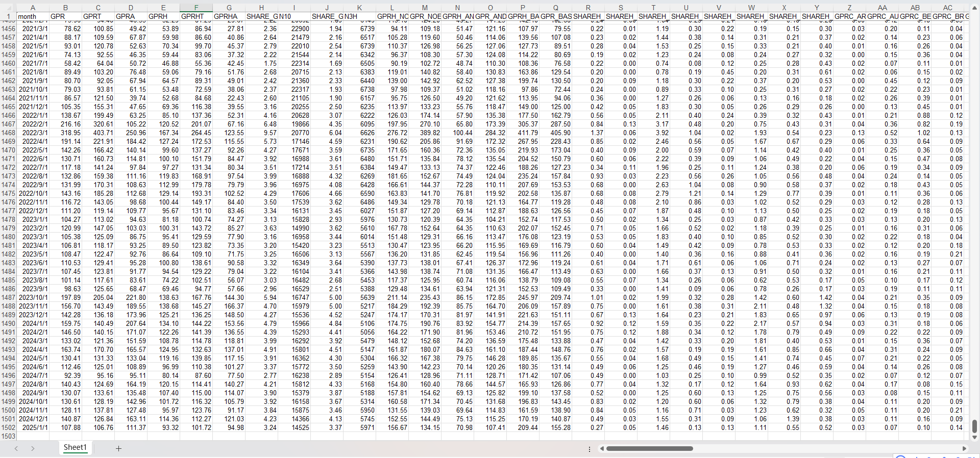
Task: Click the horizontal scrollbar thumb
Action: [x=649, y=449]
